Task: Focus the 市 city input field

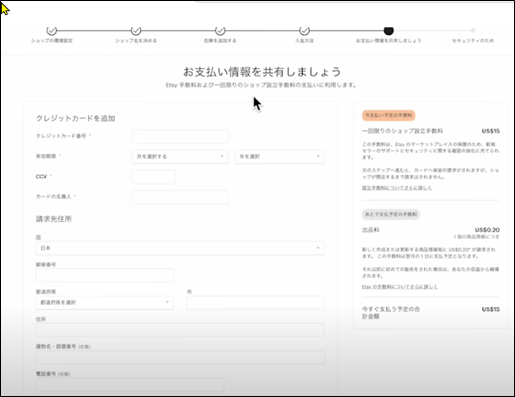Action: tap(255, 302)
